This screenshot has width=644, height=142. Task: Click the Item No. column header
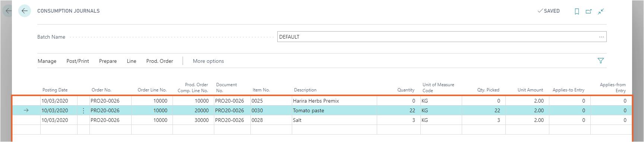[261, 90]
